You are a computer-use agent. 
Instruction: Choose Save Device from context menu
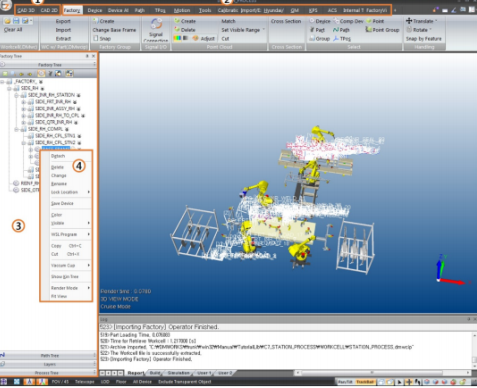(x=62, y=203)
